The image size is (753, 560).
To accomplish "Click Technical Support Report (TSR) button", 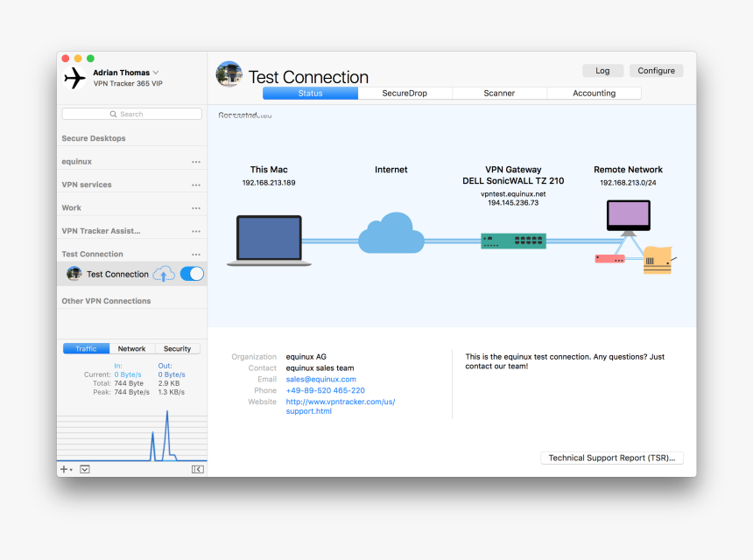I will pyautogui.click(x=612, y=458).
